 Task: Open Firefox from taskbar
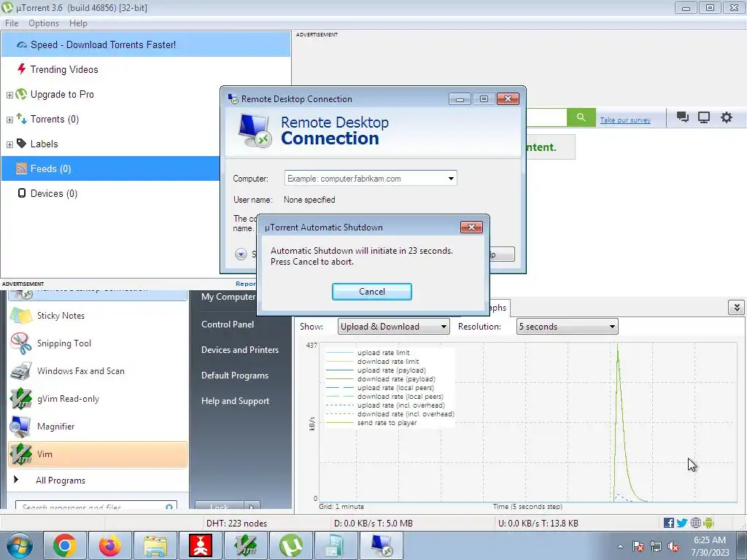pyautogui.click(x=109, y=545)
